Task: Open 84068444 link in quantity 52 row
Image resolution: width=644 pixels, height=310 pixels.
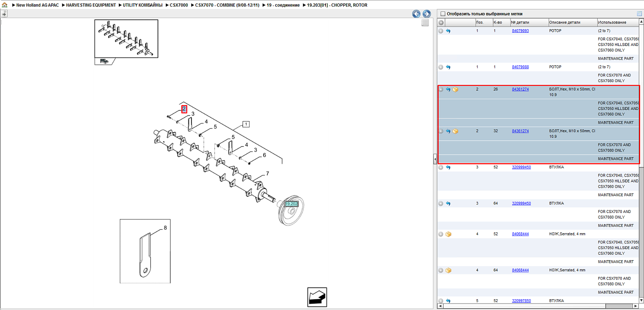Action: click(x=520, y=234)
